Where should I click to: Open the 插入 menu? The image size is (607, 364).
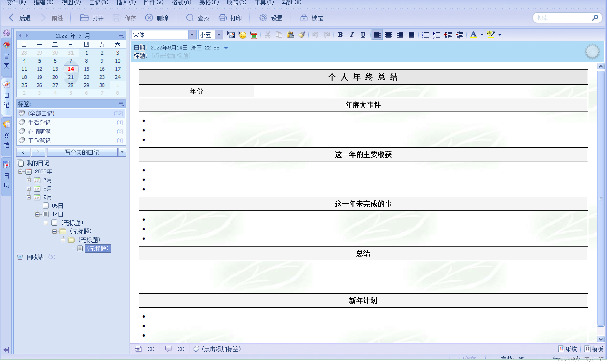126,3
